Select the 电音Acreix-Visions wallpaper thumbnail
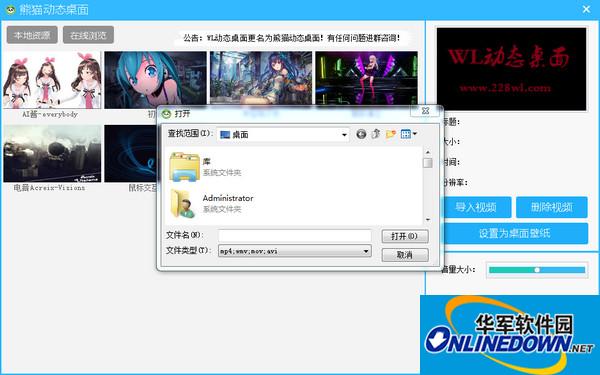Viewport: 600px width, 375px height. click(52, 153)
